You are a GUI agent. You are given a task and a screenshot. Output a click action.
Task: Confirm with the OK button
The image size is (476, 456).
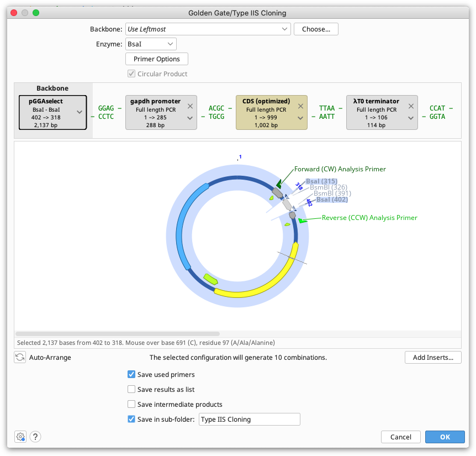(445, 437)
